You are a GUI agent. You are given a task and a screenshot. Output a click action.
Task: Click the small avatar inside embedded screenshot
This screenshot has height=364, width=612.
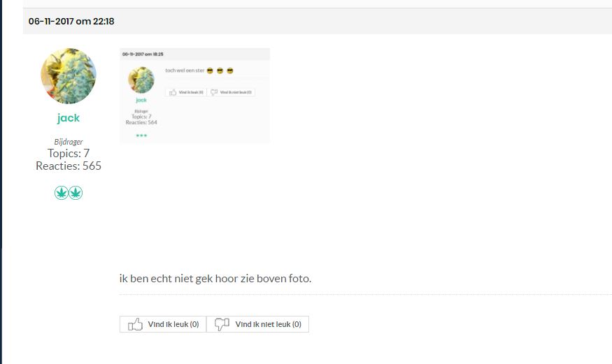(141, 80)
